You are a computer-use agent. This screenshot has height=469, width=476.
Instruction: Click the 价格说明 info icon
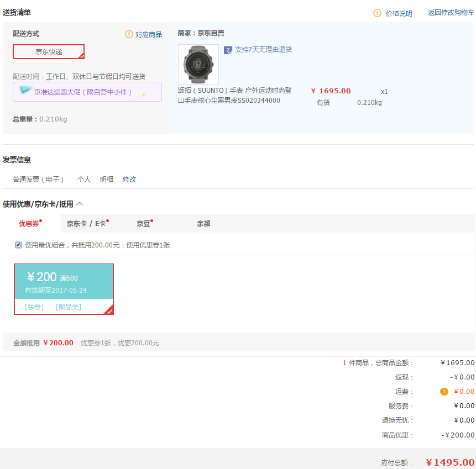[x=377, y=13]
